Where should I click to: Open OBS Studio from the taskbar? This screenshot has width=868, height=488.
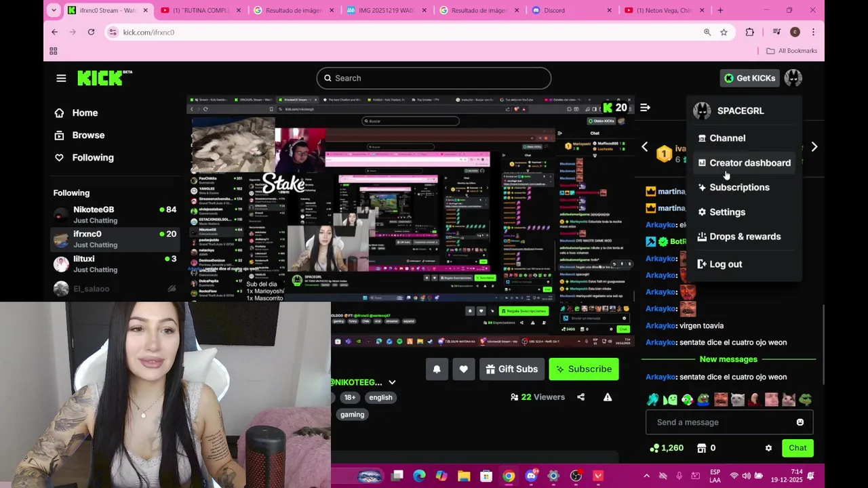point(576,476)
